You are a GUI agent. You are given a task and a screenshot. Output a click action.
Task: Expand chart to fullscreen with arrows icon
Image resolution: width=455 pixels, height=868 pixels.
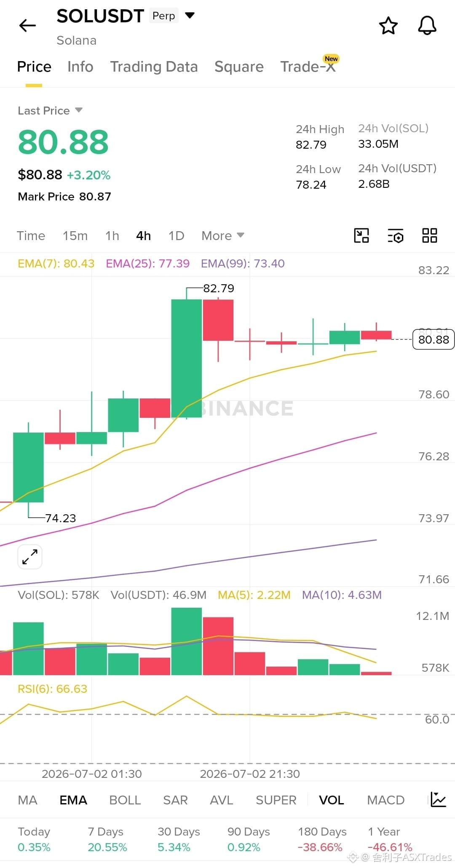(30, 557)
